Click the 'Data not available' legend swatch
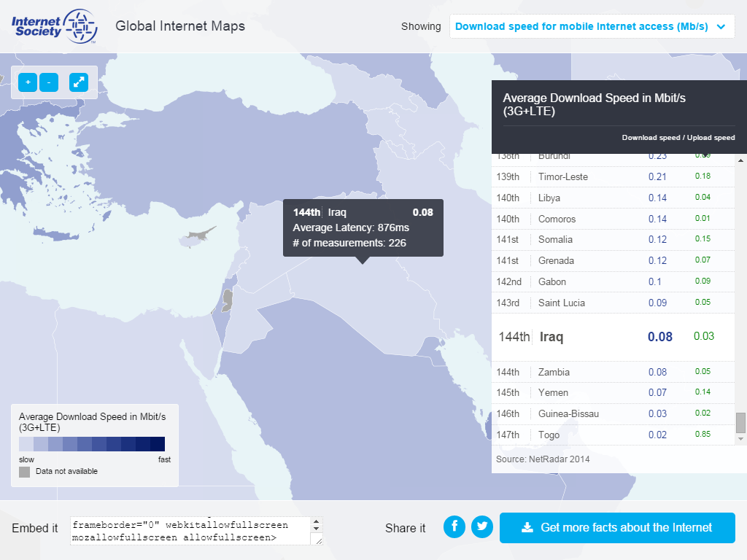The width and height of the screenshot is (747, 560). pyautogui.click(x=23, y=472)
